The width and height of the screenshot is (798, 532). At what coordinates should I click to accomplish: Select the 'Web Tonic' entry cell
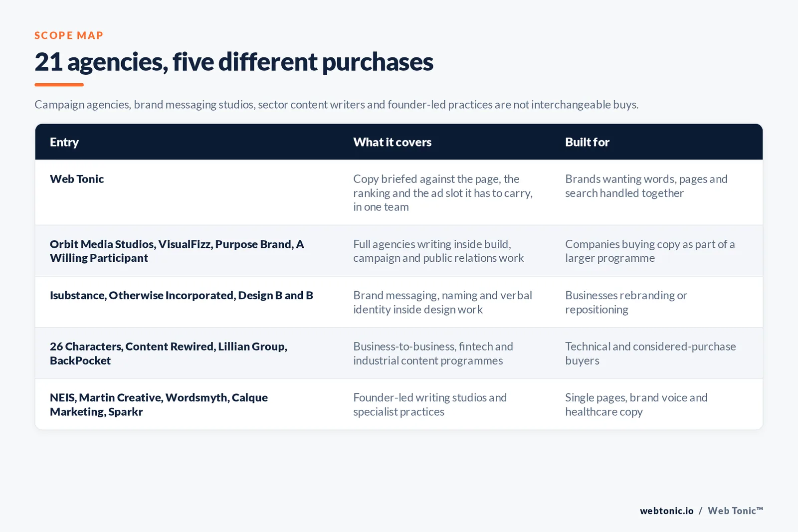click(77, 179)
